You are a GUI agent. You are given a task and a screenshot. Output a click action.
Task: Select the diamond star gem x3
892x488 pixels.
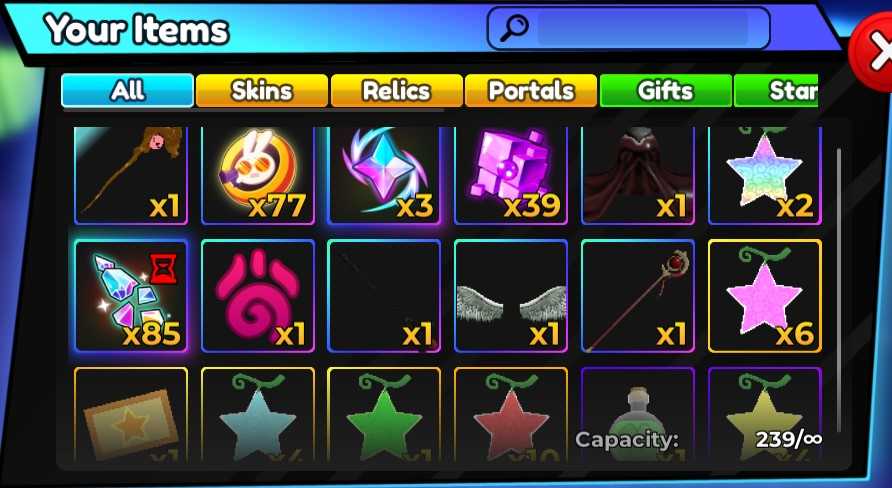384,175
